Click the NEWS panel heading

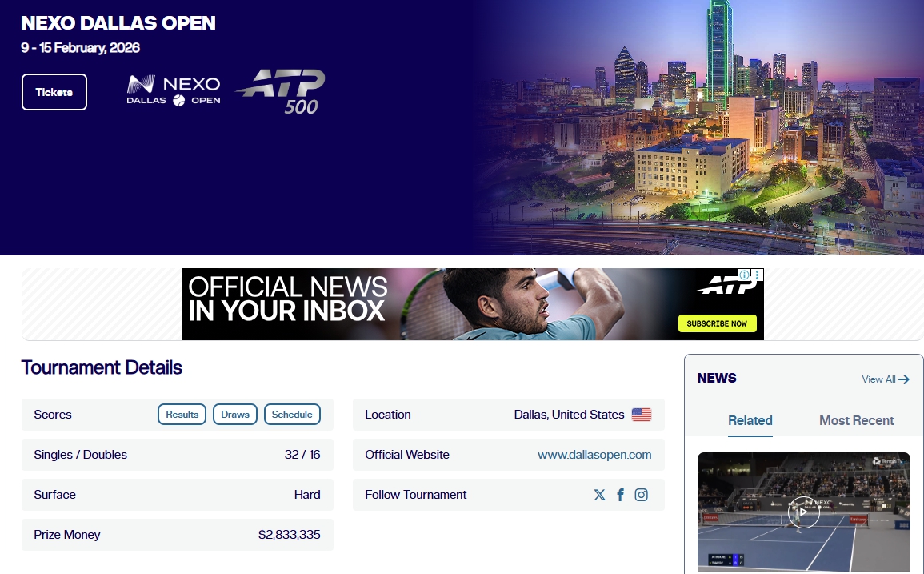click(717, 378)
